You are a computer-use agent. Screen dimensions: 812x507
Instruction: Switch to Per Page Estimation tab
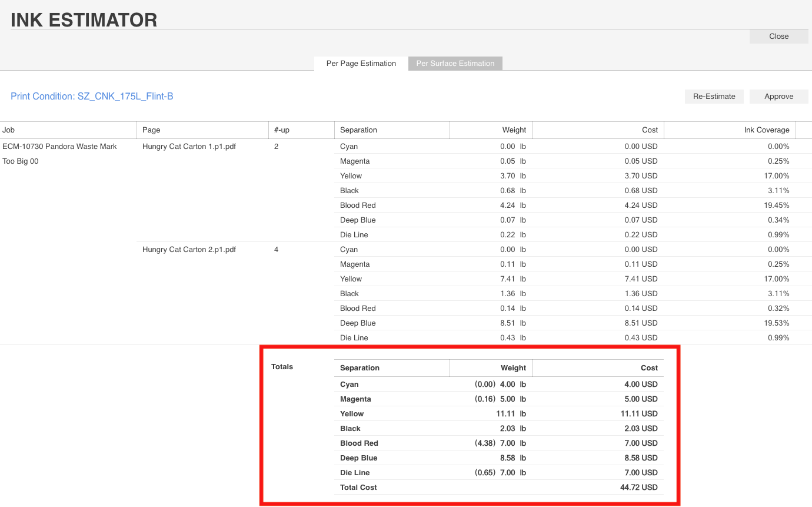361,64
